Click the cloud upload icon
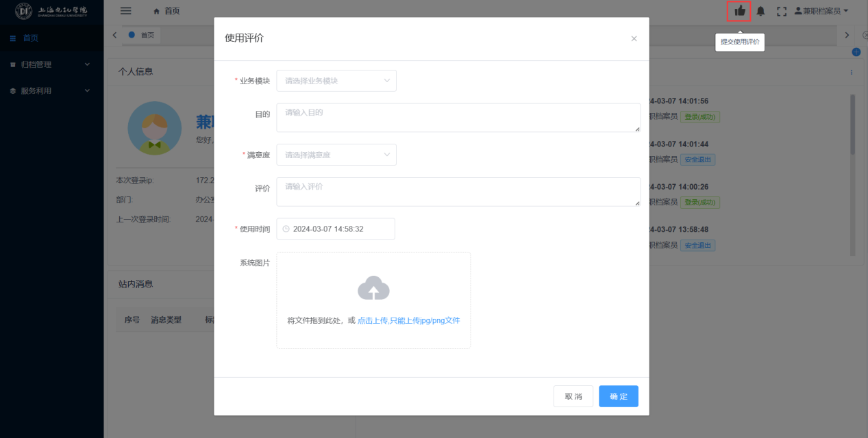Image resolution: width=868 pixels, height=438 pixels. point(373,288)
